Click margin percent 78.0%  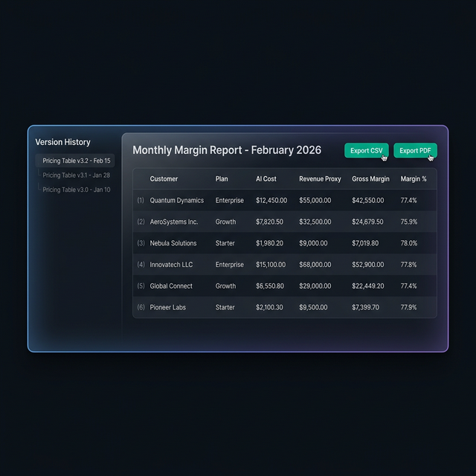(x=409, y=243)
